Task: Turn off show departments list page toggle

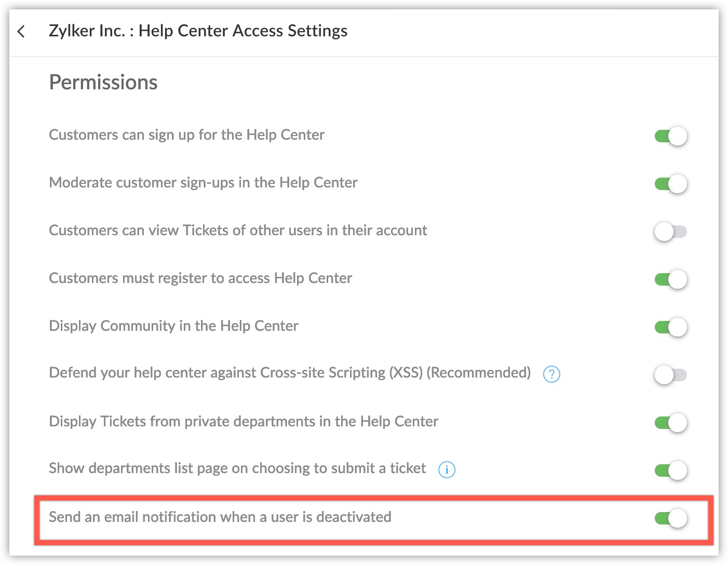Action: click(x=670, y=470)
